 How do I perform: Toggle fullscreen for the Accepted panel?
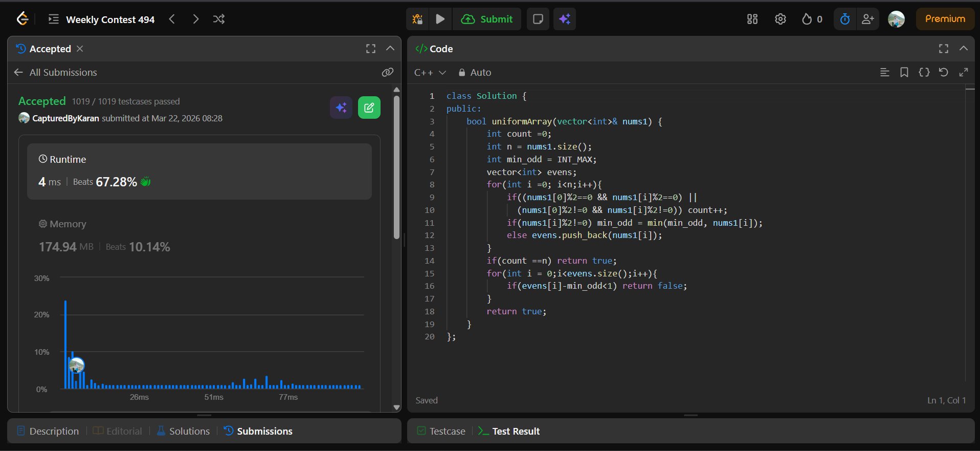371,49
